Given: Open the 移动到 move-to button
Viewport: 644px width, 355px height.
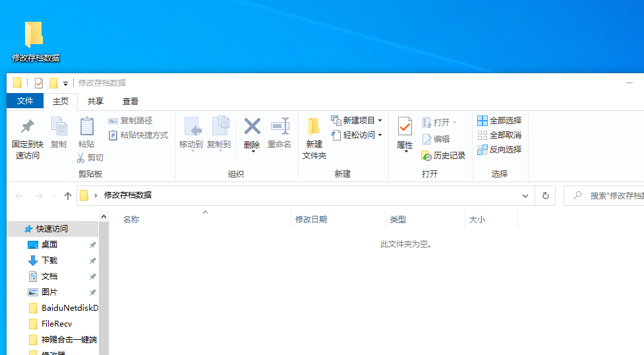Looking at the screenshot, I should (191, 133).
